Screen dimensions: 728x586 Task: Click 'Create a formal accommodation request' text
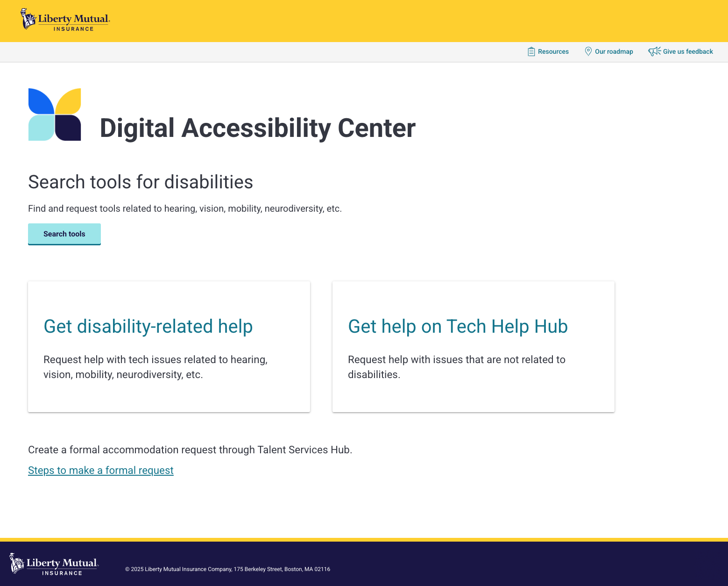point(190,450)
